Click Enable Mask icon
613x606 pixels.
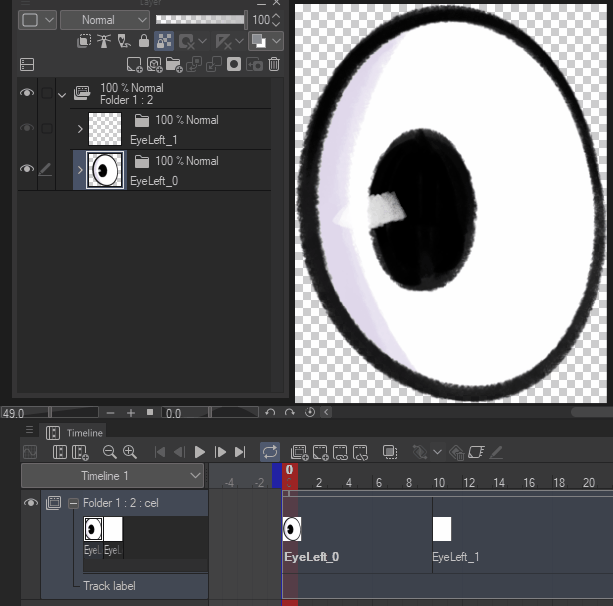[x=187, y=41]
